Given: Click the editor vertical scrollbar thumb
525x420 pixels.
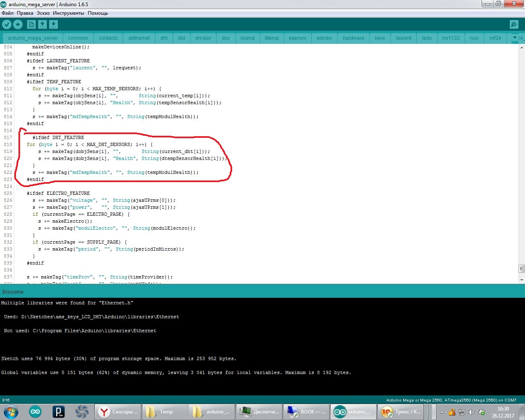Looking at the screenshot, I should (521, 269).
